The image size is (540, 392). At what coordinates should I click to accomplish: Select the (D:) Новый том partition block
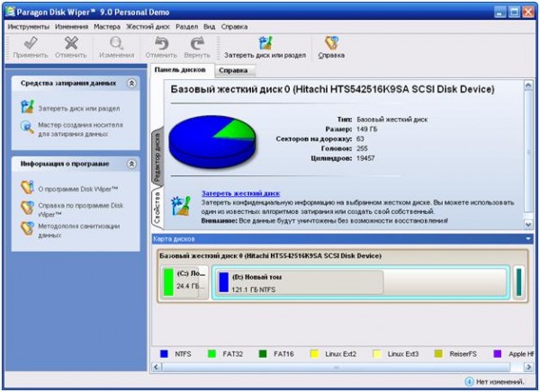pyautogui.click(x=361, y=282)
